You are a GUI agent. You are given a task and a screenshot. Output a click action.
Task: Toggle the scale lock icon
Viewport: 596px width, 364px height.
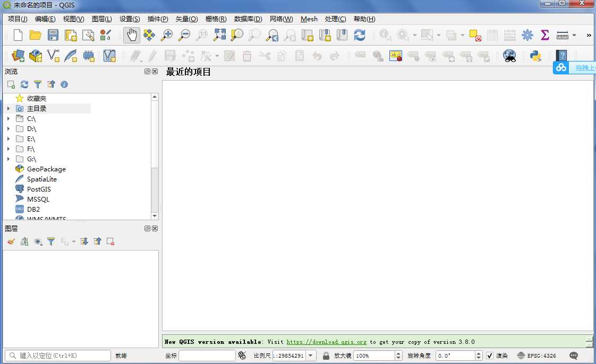tap(326, 356)
